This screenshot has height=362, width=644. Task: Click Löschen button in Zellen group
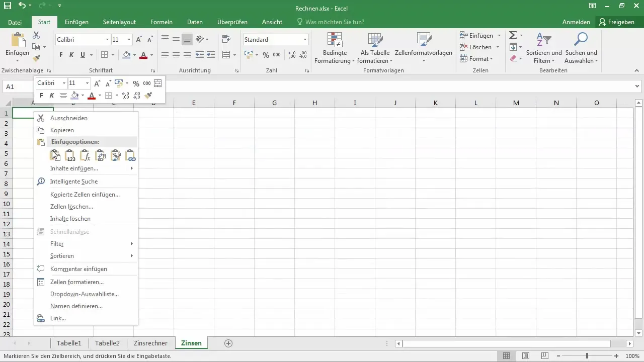[475, 47]
